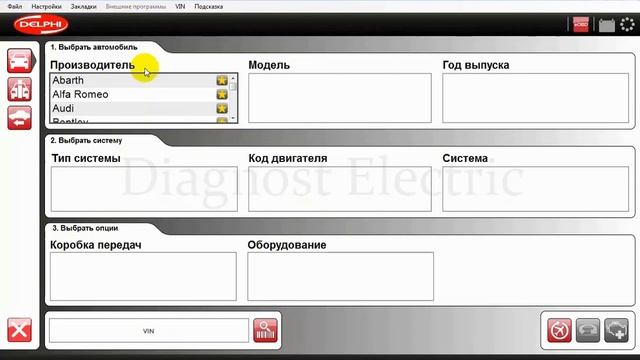
Task: Open the Подсказка menu
Action: click(209, 7)
